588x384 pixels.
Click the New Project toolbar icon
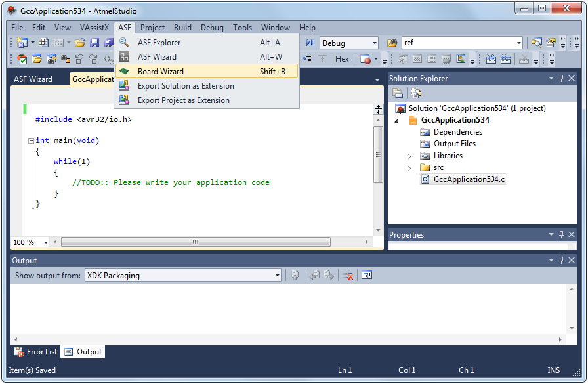click(x=22, y=43)
